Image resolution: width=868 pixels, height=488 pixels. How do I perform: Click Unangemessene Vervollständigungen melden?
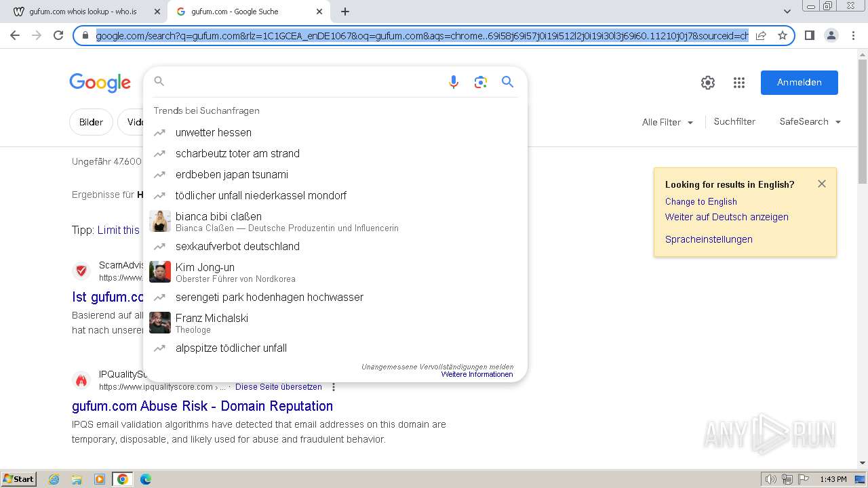pyautogui.click(x=437, y=367)
